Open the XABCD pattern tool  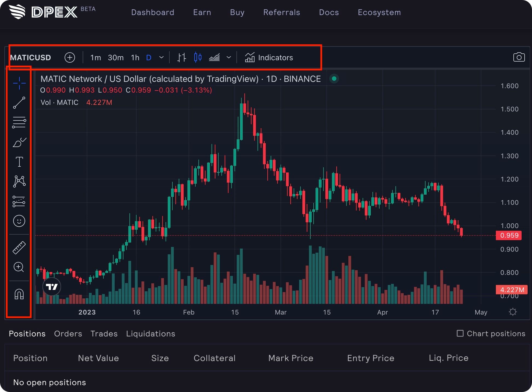coord(19,181)
